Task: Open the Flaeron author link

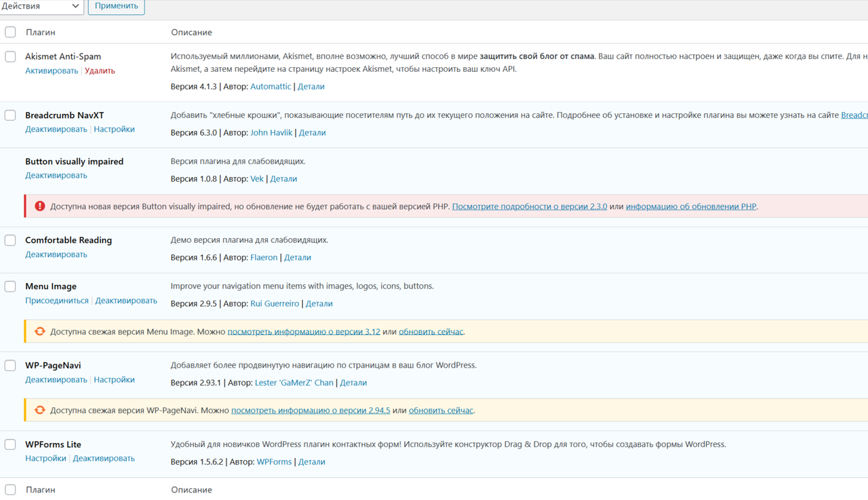Action: (264, 257)
